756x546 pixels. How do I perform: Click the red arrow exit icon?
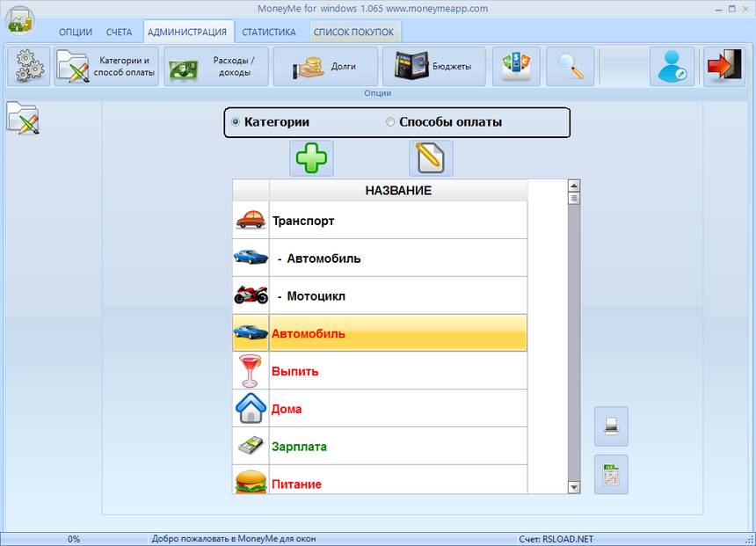click(724, 67)
